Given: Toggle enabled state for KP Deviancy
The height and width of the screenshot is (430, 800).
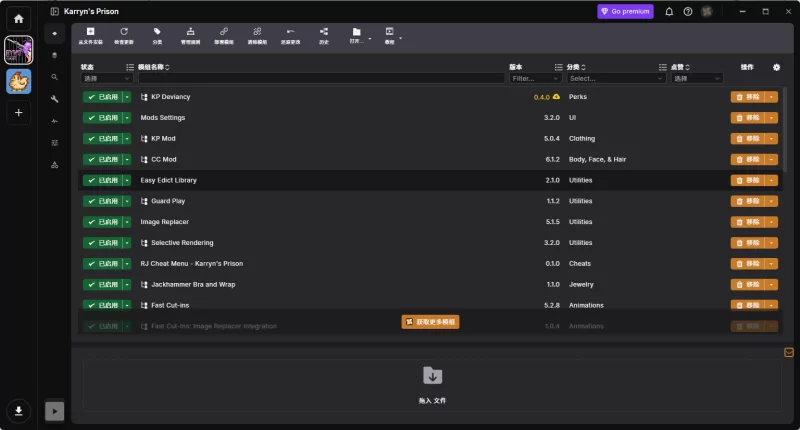Looking at the screenshot, I should (x=103, y=97).
